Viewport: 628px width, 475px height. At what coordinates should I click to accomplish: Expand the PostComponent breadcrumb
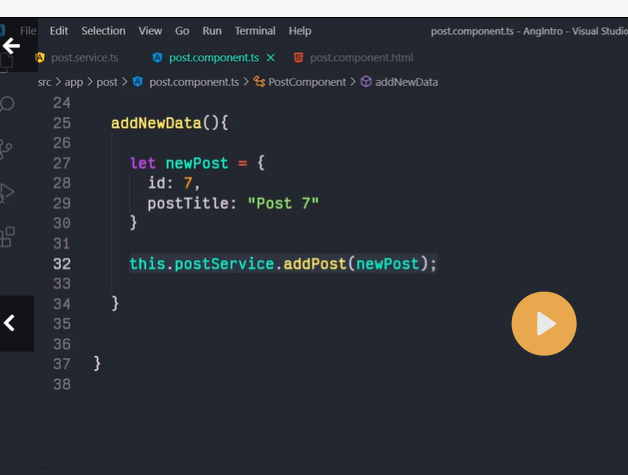(x=307, y=82)
